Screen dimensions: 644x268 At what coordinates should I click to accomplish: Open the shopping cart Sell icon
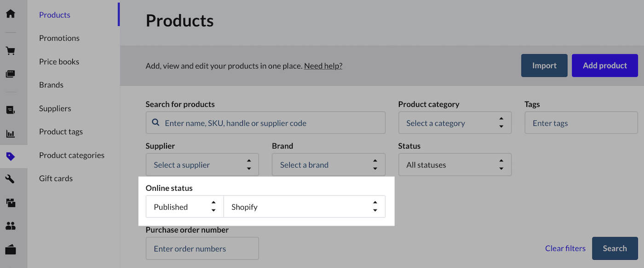tap(10, 51)
